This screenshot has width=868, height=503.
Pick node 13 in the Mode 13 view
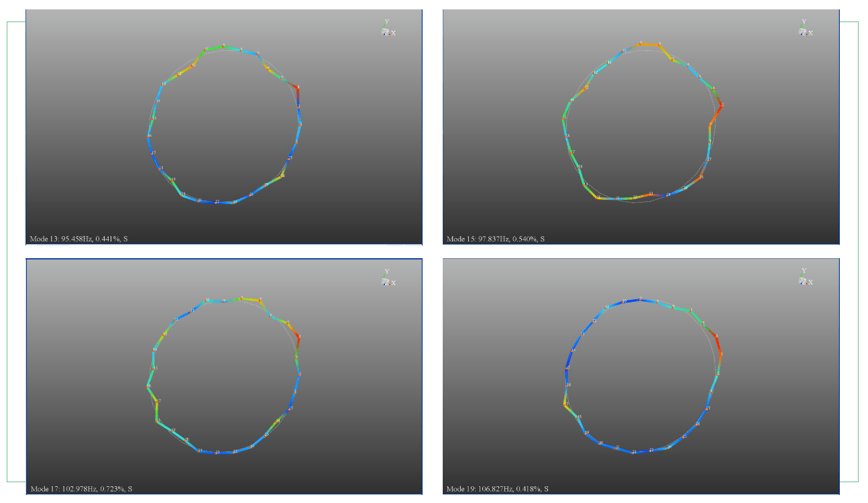pyautogui.click(x=164, y=84)
